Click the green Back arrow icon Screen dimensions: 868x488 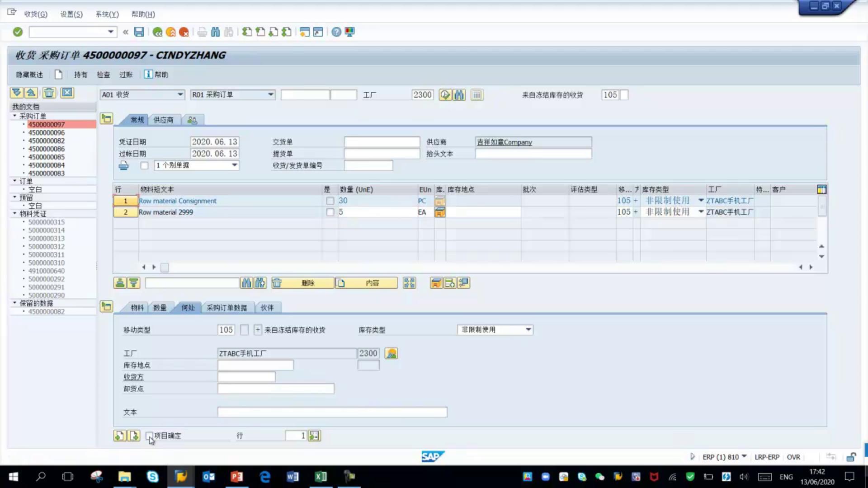click(x=157, y=32)
